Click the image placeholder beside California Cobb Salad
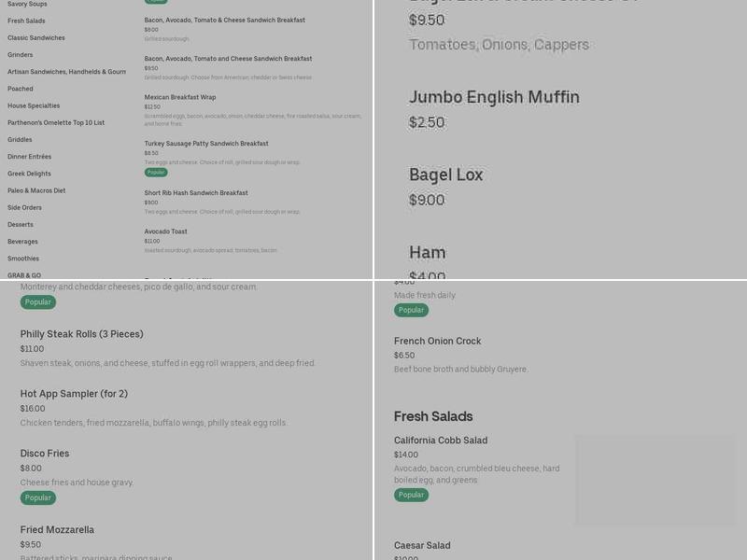Image resolution: width=747 pixels, height=560 pixels. [x=655, y=480]
